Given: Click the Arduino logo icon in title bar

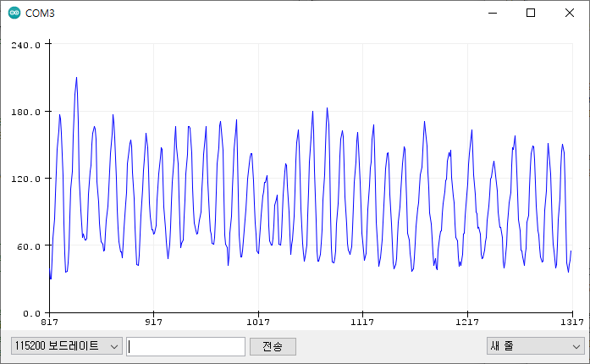Looking at the screenshot, I should point(14,13).
